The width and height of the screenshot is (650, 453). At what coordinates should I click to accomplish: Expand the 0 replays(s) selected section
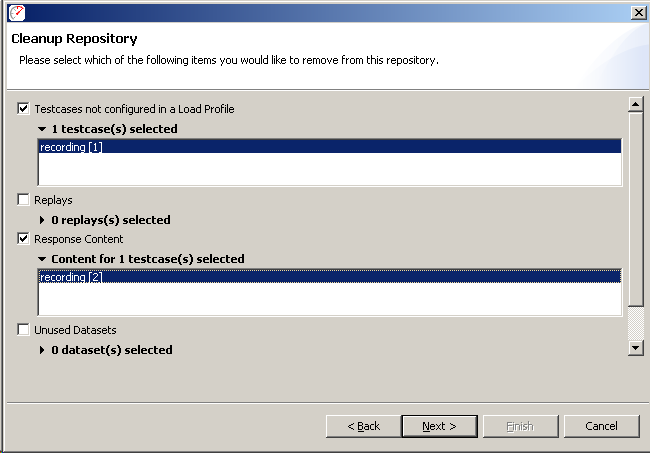click(x=42, y=220)
